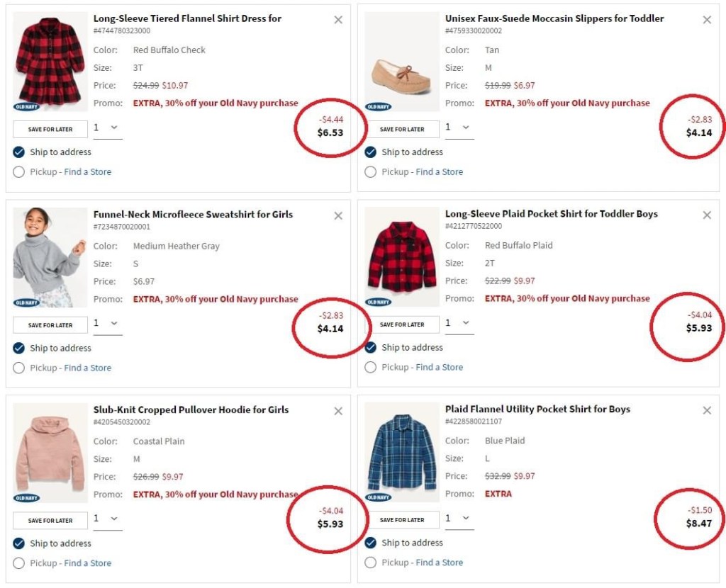
Task: Remove Plaid Pocket Shirt for Toddler Boys
Action: pyautogui.click(x=707, y=215)
